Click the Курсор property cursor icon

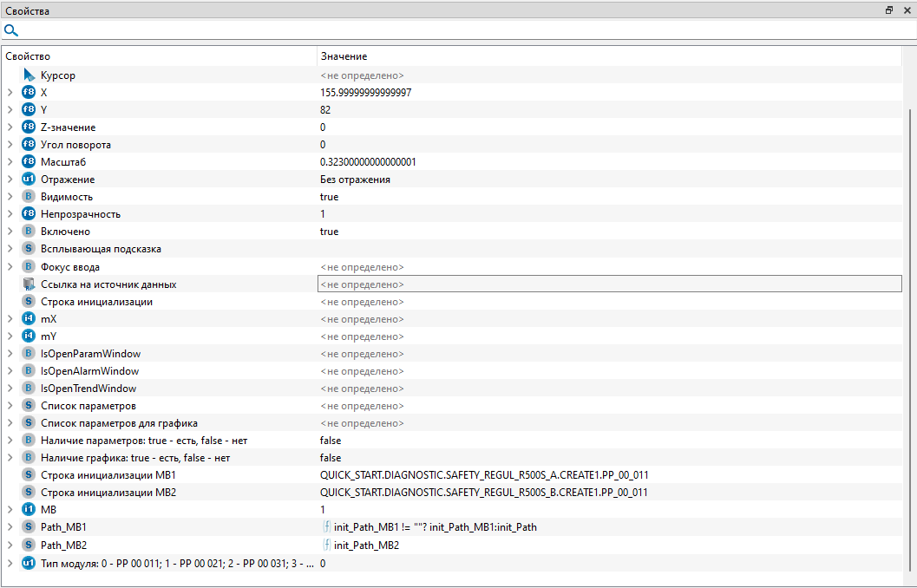coord(29,75)
